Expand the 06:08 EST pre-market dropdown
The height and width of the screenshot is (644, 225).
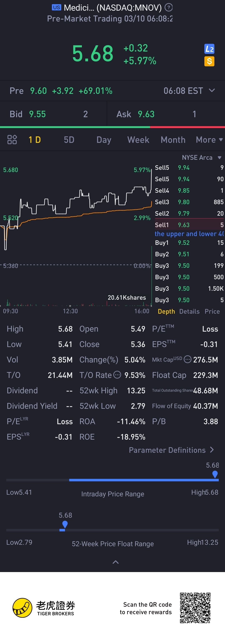pos(189,91)
